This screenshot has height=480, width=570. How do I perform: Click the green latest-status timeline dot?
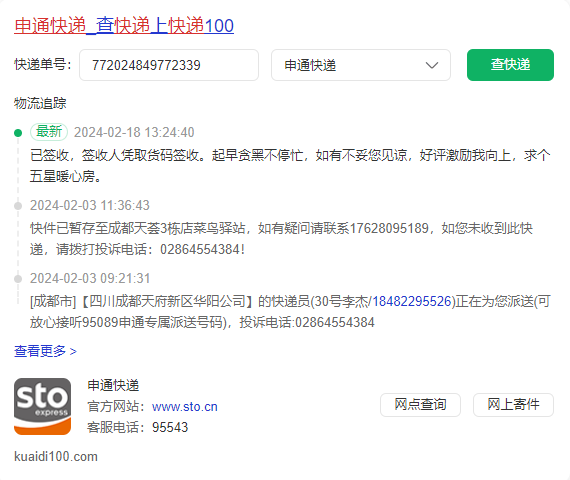point(18,133)
